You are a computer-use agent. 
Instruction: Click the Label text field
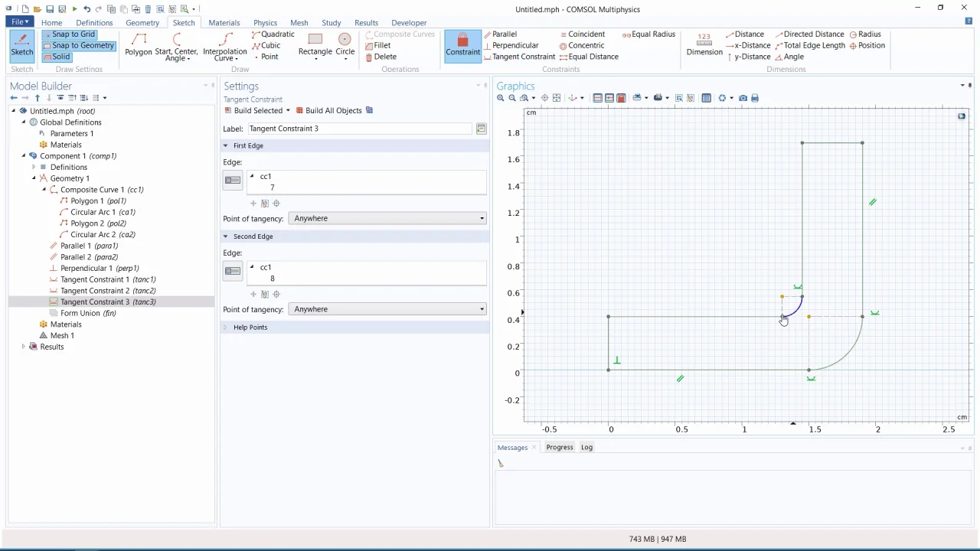360,129
